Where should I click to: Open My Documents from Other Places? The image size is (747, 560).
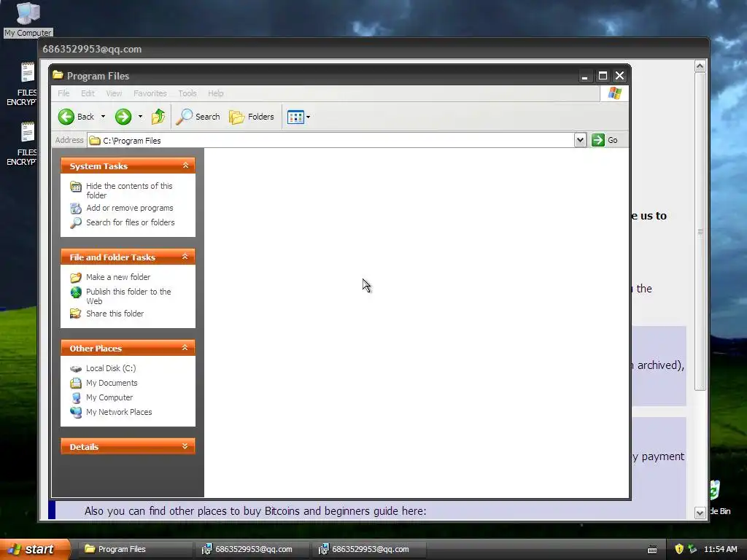click(x=112, y=383)
